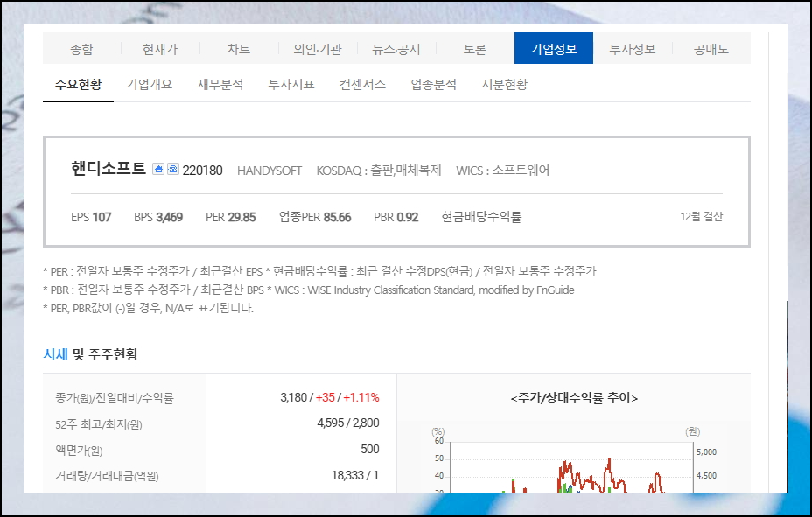This screenshot has height=517, width=812.
Task: View the 컨센서스 sub-tab
Action: point(362,84)
